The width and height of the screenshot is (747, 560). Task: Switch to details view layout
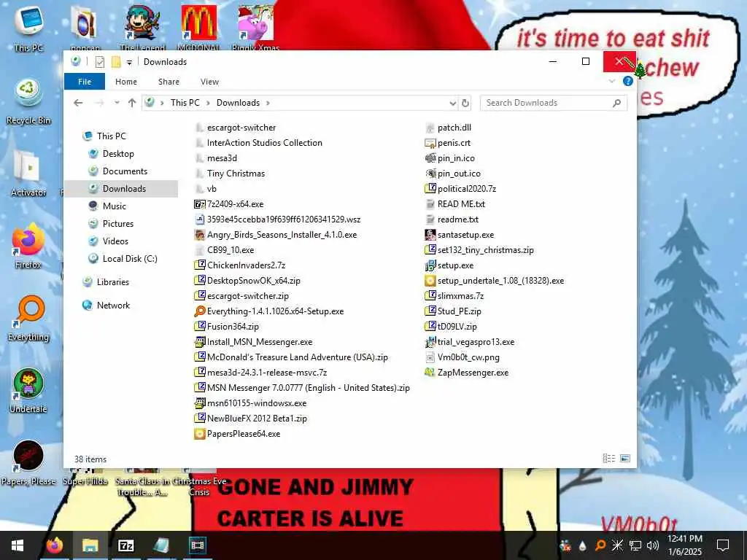[x=609, y=459]
